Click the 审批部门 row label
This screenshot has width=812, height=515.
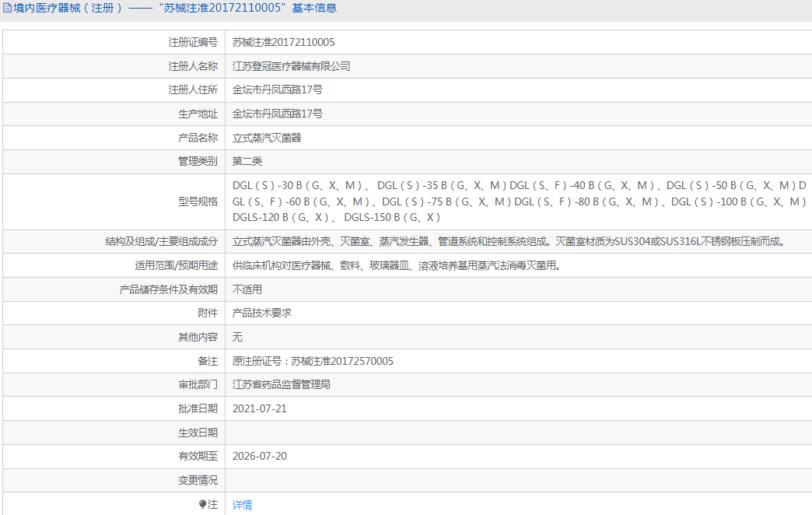coord(198,384)
